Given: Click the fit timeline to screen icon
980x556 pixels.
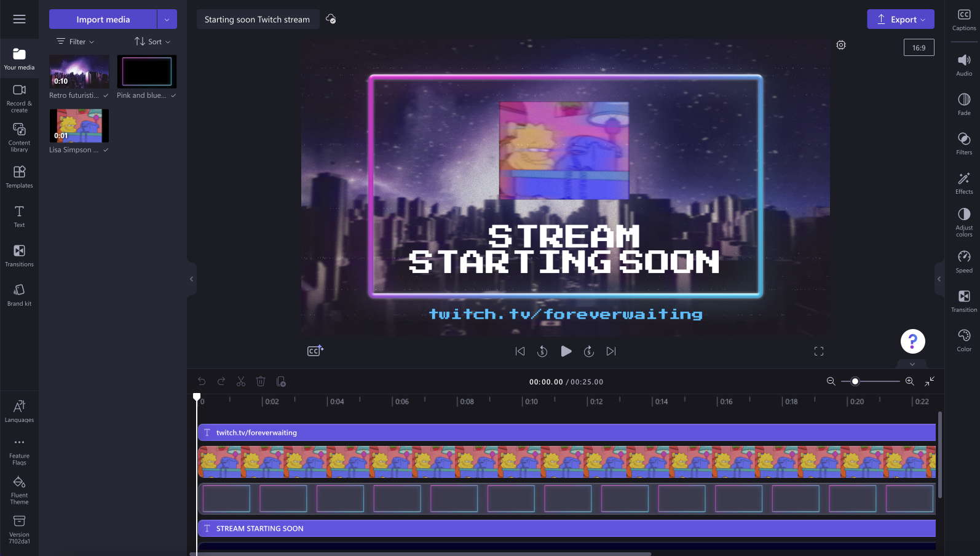Looking at the screenshot, I should point(930,381).
